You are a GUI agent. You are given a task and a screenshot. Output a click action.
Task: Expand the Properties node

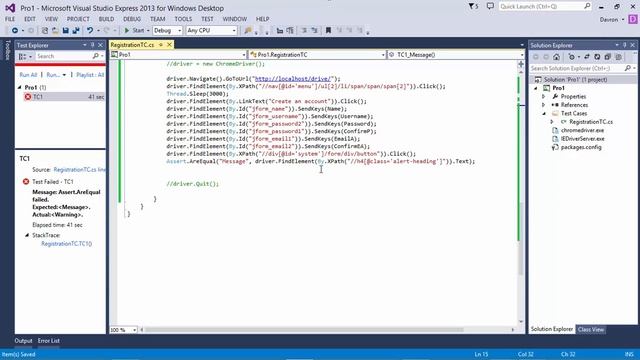pyautogui.click(x=544, y=97)
